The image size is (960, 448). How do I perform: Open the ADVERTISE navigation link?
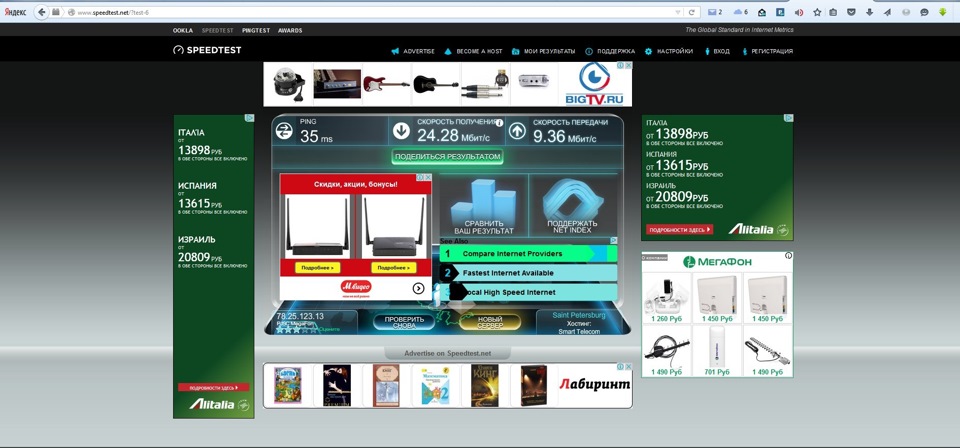413,51
